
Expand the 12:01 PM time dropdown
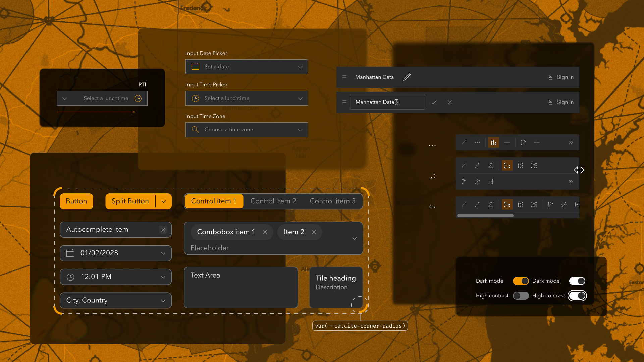163,277
